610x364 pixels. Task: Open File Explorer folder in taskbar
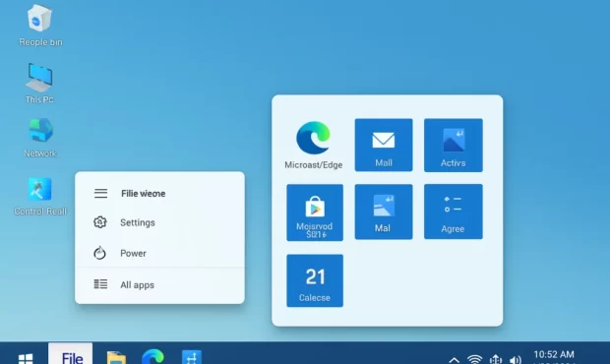116,357
